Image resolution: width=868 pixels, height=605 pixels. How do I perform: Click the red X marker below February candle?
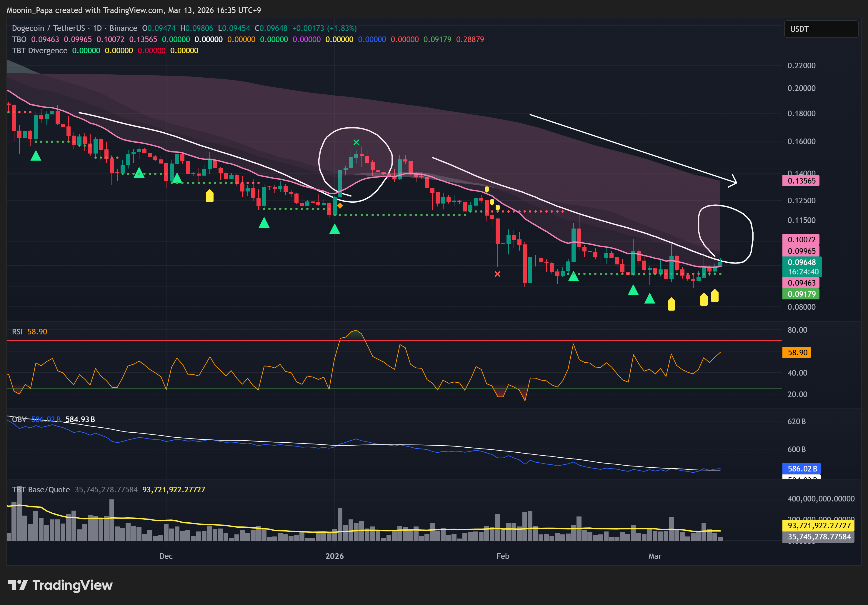click(497, 274)
